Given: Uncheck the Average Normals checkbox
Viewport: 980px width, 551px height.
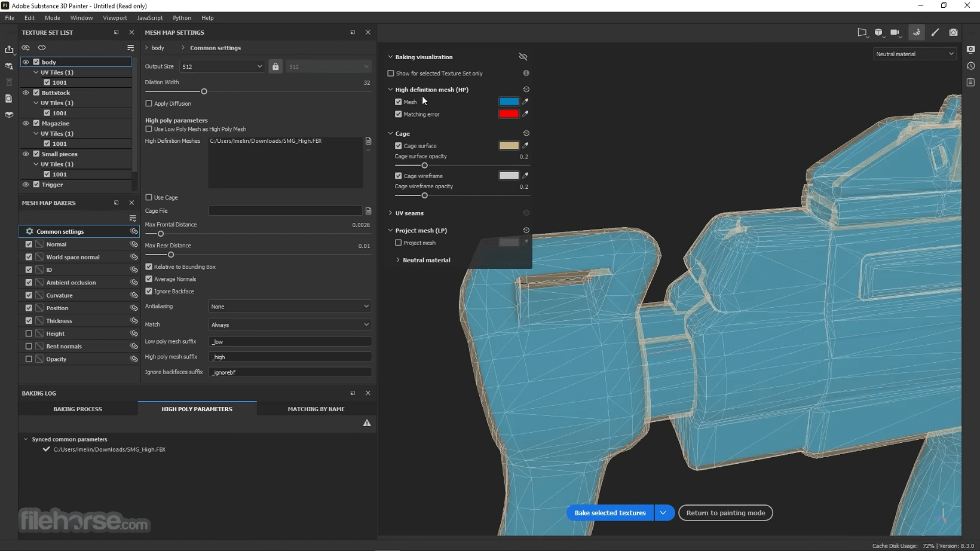Looking at the screenshot, I should (x=149, y=279).
